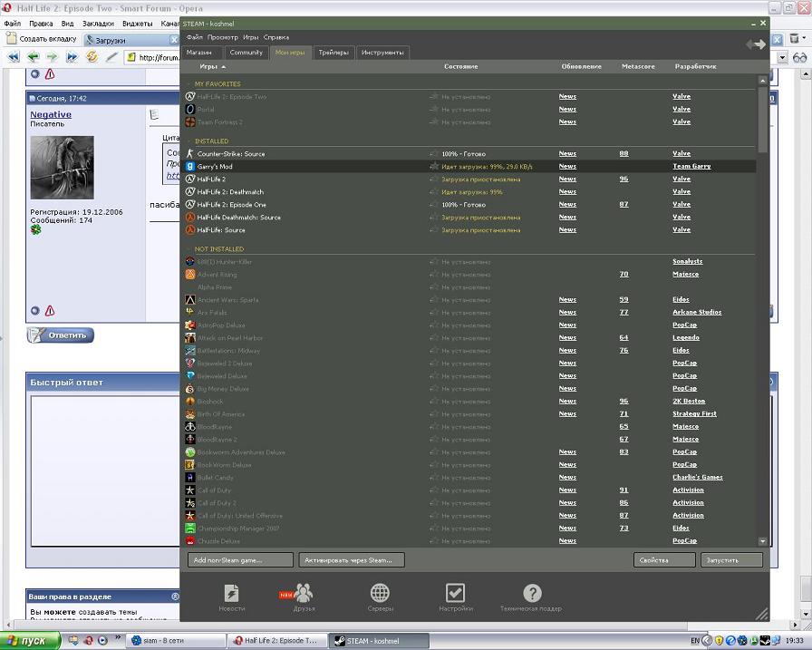The image size is (812, 650).
Task: Click the Steam list scrollbar thumb
Action: pos(762,119)
